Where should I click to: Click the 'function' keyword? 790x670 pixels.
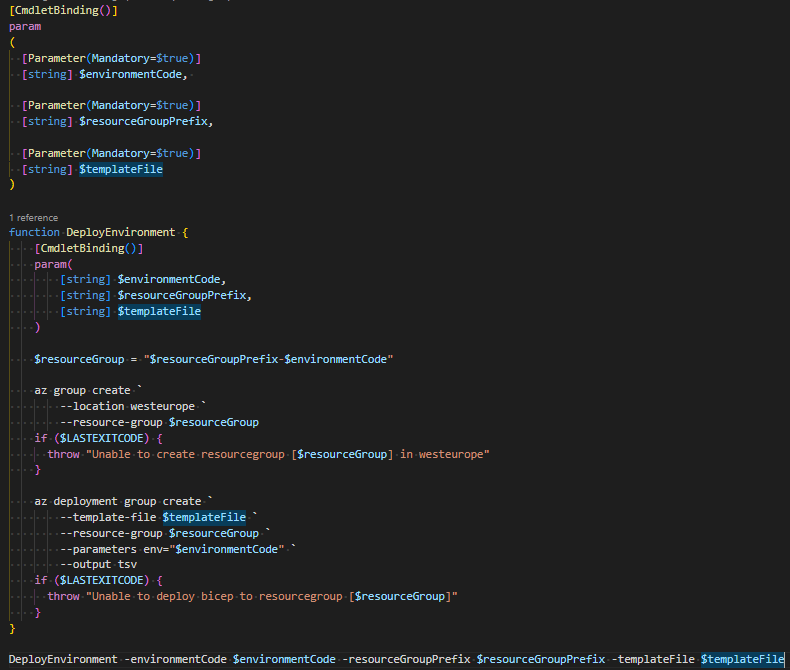tap(34, 232)
